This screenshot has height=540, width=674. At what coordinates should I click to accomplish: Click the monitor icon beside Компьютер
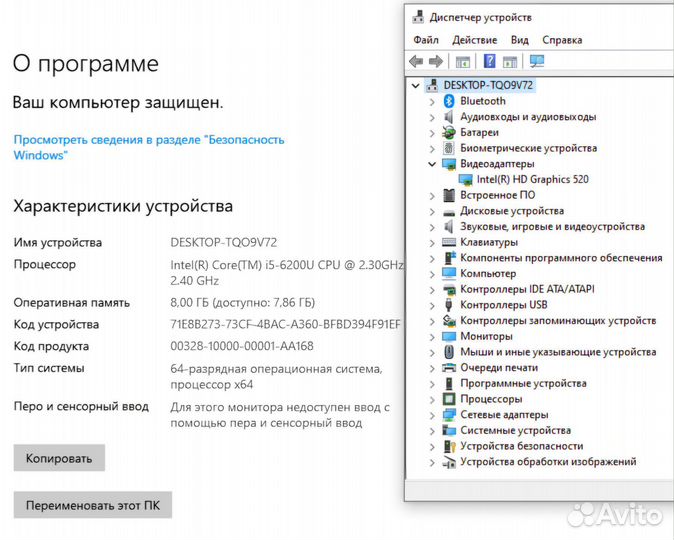click(x=449, y=273)
